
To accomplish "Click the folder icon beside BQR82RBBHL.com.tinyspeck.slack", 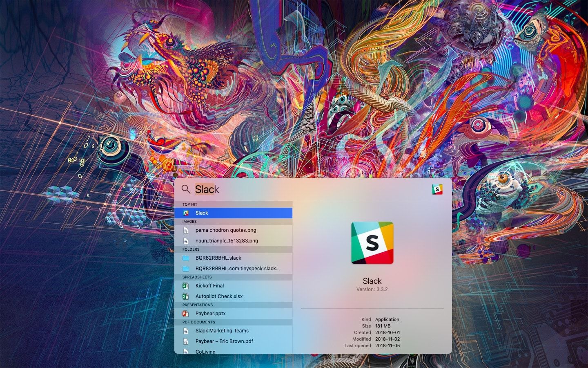I will 185,269.
